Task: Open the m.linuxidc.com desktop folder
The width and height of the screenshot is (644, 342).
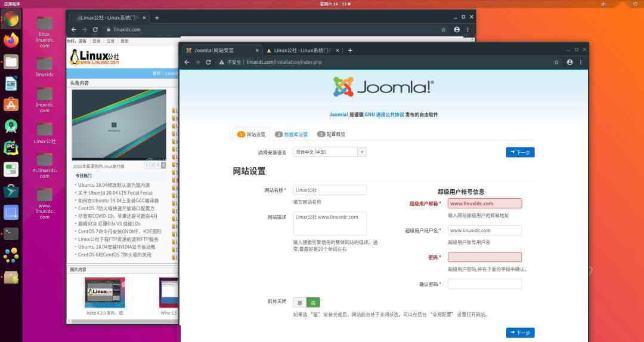Action: click(x=44, y=166)
